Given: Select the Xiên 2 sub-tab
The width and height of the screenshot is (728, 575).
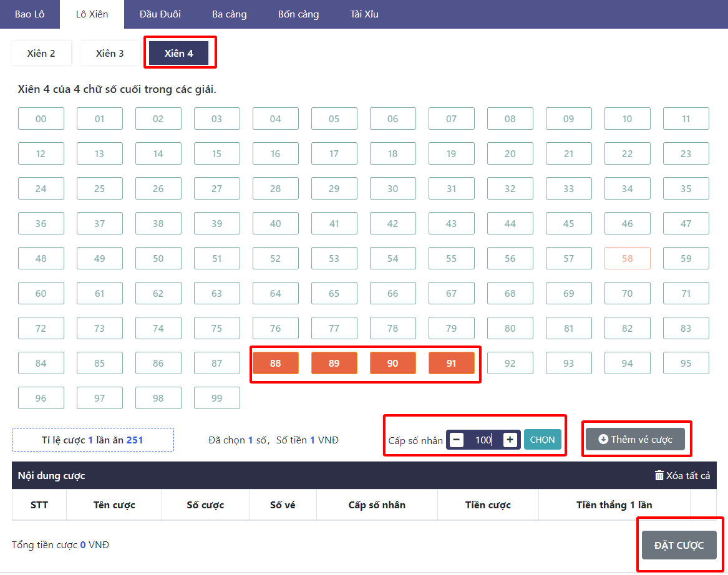Looking at the screenshot, I should (41, 54).
